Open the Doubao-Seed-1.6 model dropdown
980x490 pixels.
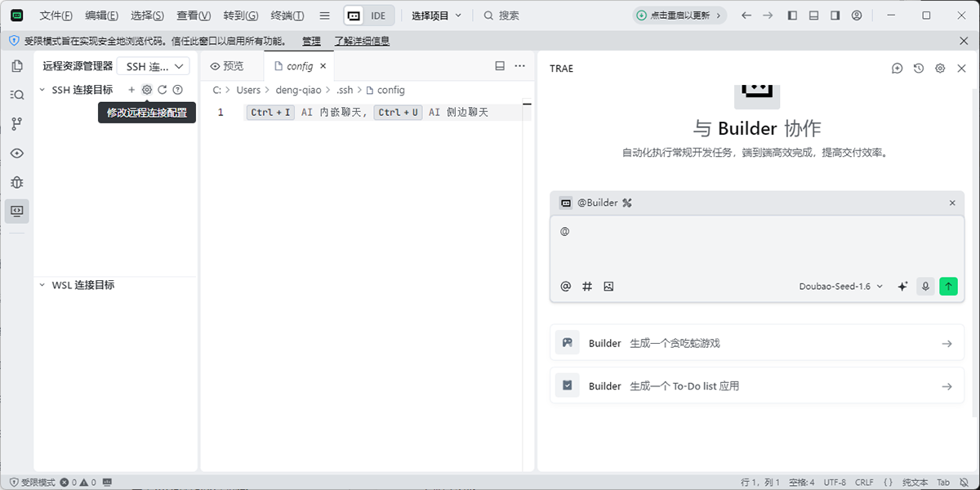841,287
